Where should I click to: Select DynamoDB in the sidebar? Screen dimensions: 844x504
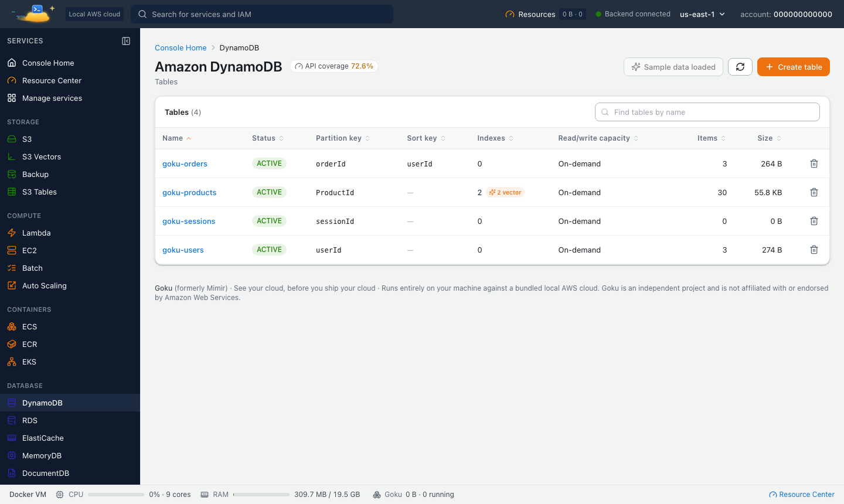[x=70, y=403]
